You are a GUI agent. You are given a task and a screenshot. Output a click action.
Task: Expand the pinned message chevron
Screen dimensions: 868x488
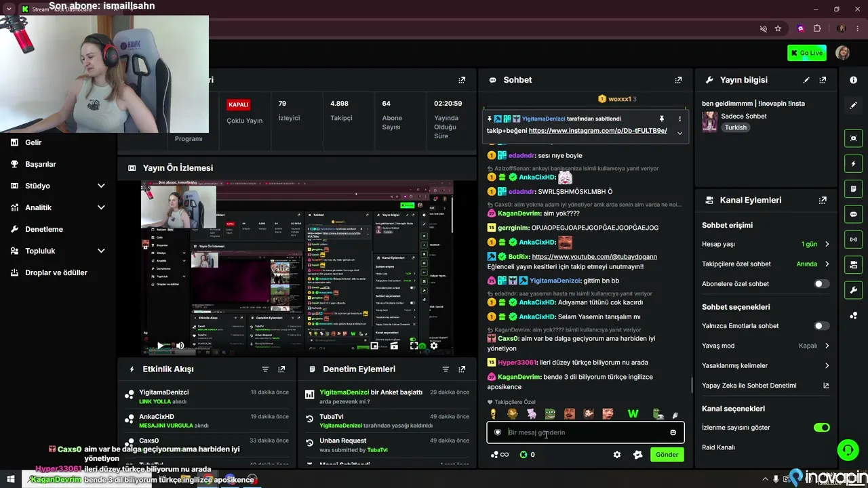coord(679,133)
